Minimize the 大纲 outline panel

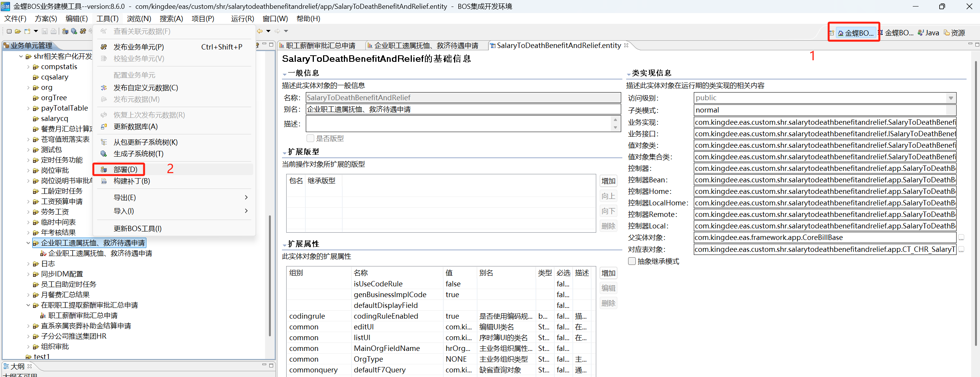pyautogui.click(x=264, y=365)
